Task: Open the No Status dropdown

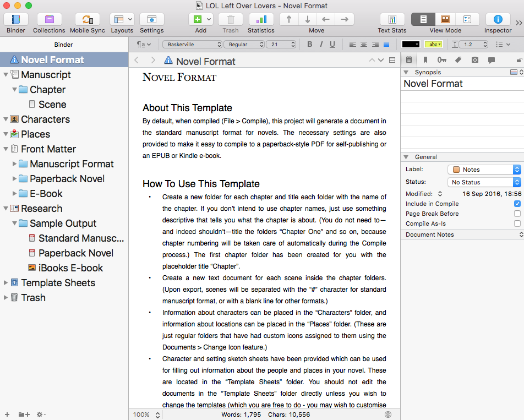Action: [x=484, y=182]
